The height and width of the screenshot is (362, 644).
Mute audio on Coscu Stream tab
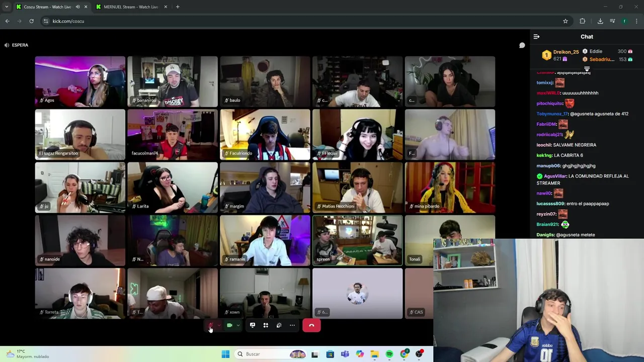tap(77, 7)
